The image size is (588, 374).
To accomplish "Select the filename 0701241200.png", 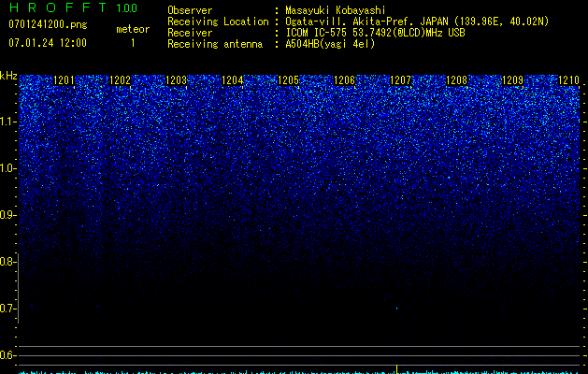I will pos(48,24).
